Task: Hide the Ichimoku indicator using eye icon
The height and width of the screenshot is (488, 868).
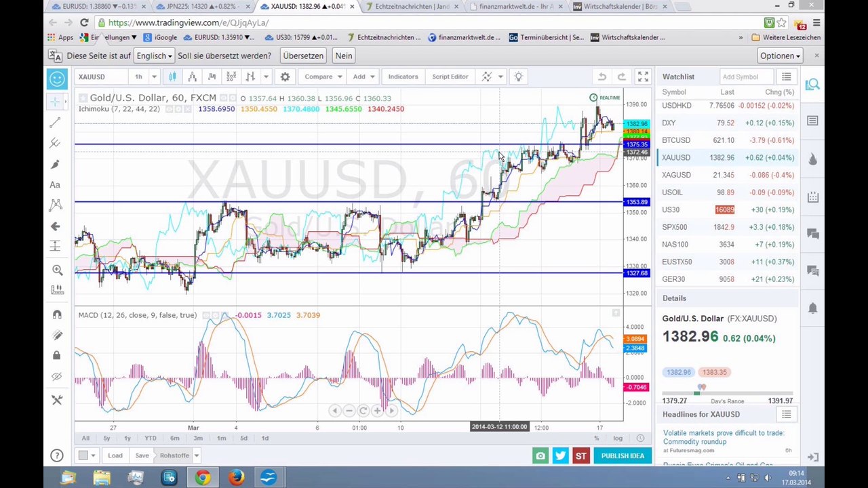Action: (169, 109)
